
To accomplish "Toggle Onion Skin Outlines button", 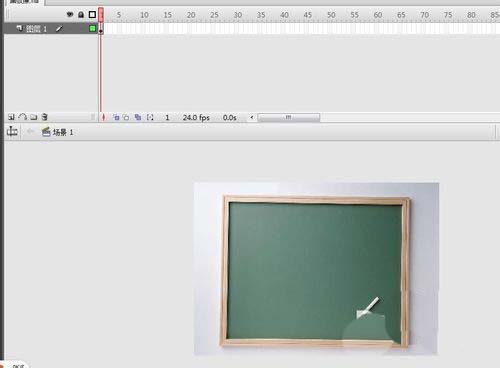I will tap(126, 117).
